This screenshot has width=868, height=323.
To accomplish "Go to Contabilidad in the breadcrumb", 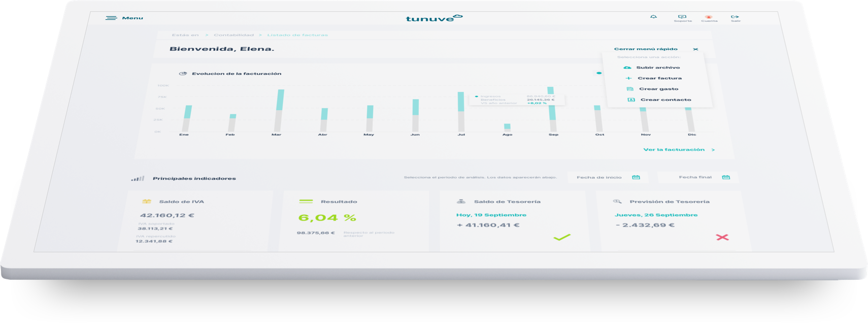I will pyautogui.click(x=233, y=35).
